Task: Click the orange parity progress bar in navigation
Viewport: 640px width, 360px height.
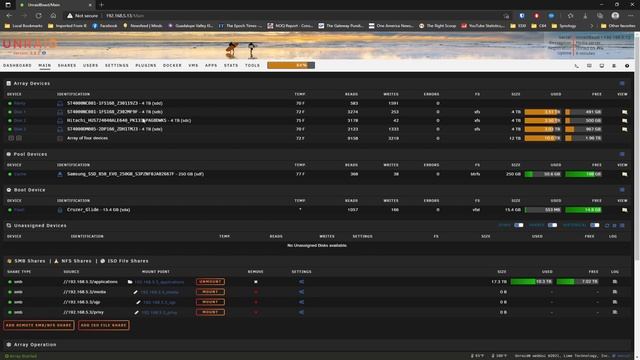Action: 291,65
